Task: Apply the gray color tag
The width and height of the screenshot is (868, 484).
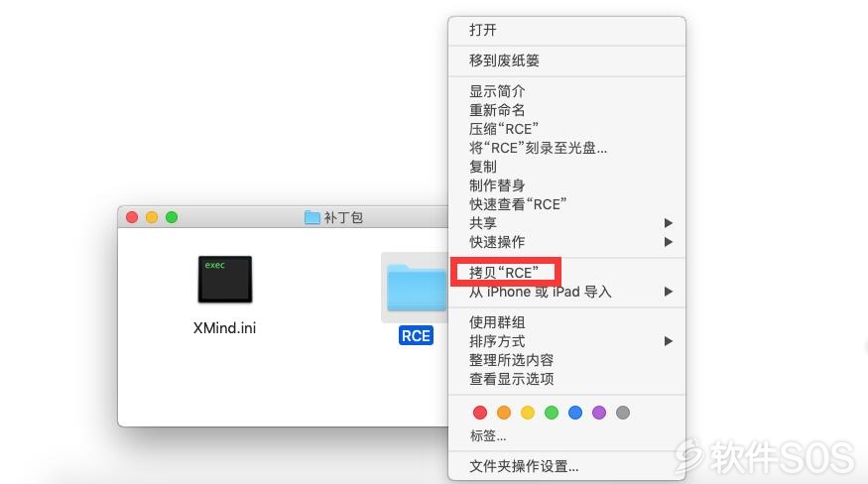Action: click(623, 413)
